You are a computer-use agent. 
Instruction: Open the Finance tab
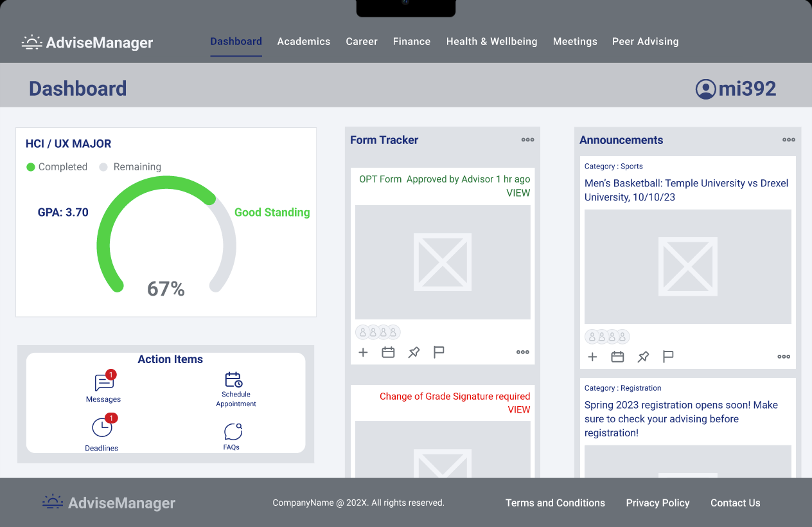tap(412, 42)
